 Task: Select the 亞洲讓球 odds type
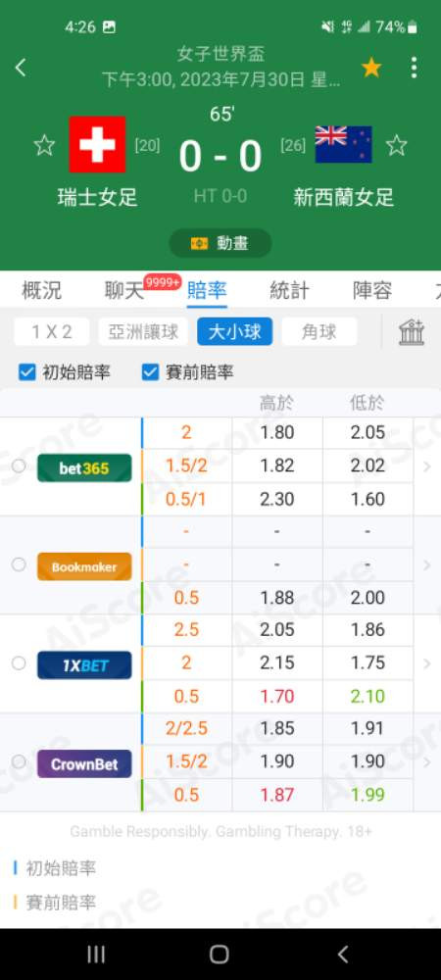(x=143, y=332)
